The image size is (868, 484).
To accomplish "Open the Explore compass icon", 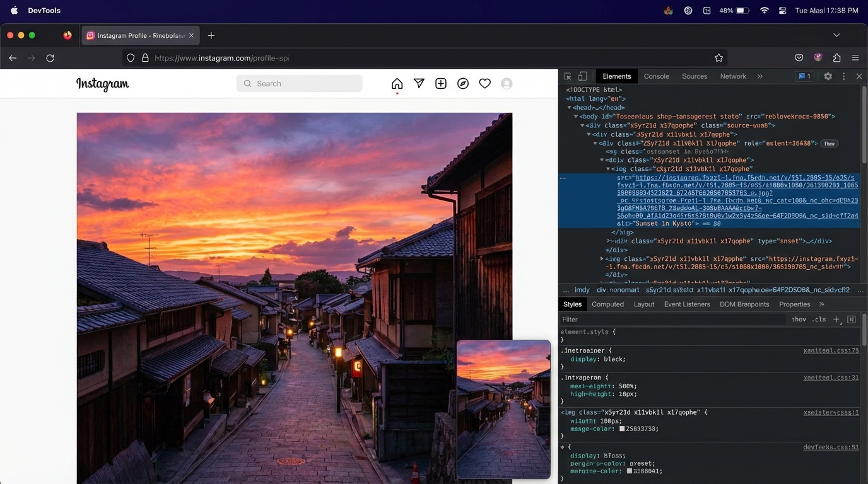I will click(462, 83).
